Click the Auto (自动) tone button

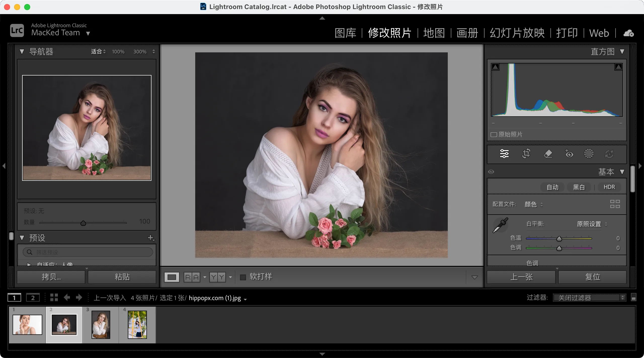(x=552, y=187)
